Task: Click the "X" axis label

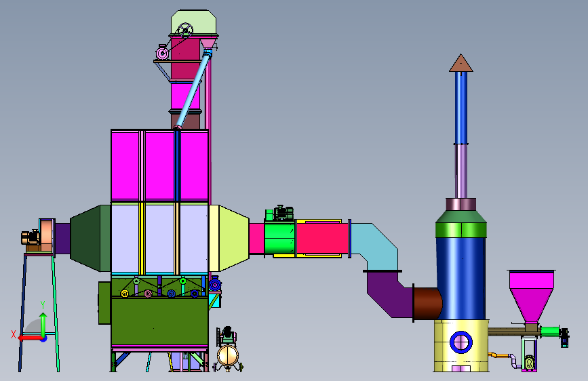Action: [x=14, y=334]
